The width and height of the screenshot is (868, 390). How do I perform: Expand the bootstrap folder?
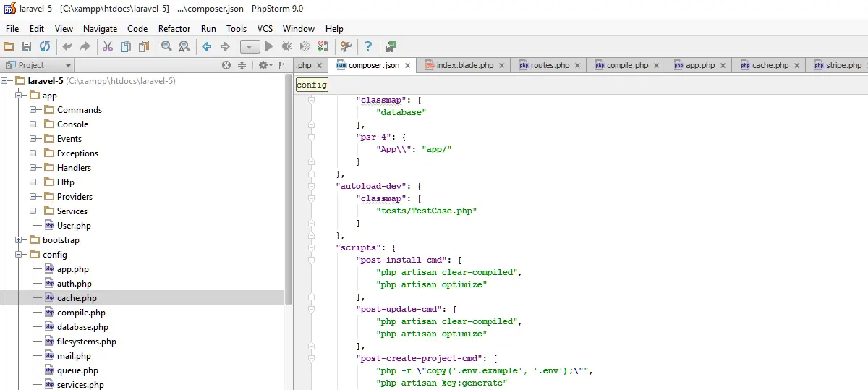[x=19, y=240]
